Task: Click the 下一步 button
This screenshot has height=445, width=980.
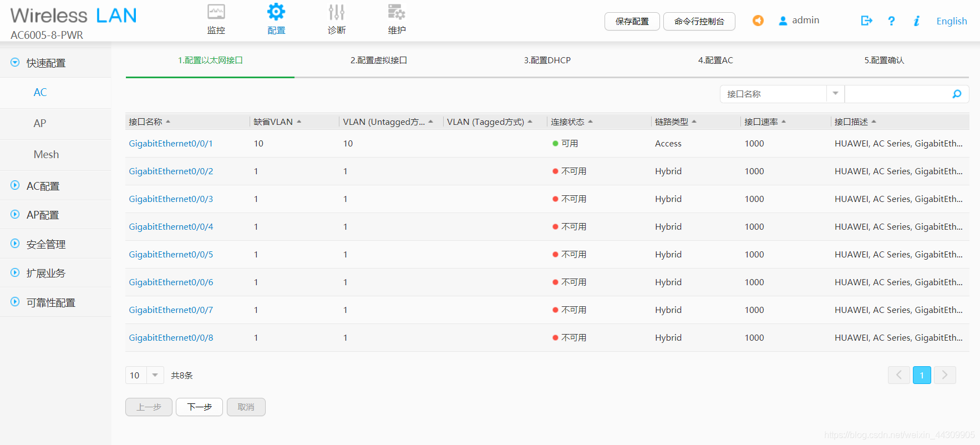Action: [x=199, y=407]
